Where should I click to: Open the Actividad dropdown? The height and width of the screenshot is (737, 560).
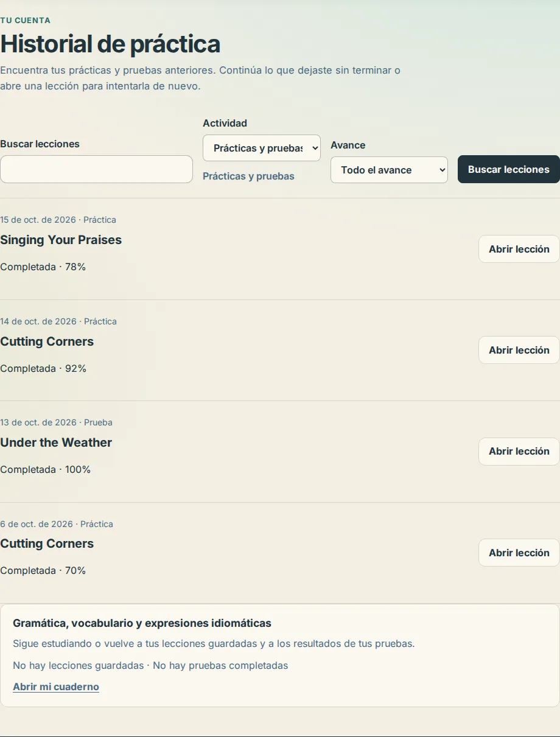click(x=262, y=148)
